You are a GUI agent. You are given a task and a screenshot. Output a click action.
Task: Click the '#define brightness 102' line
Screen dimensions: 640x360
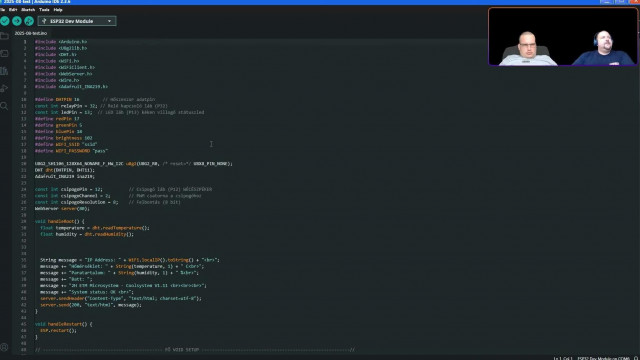pos(63,138)
